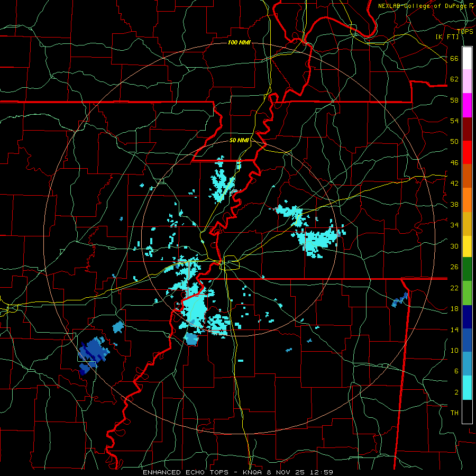This screenshot has height=476, width=476.
Task: Pick the navy legend swatch
Action: coord(467,317)
